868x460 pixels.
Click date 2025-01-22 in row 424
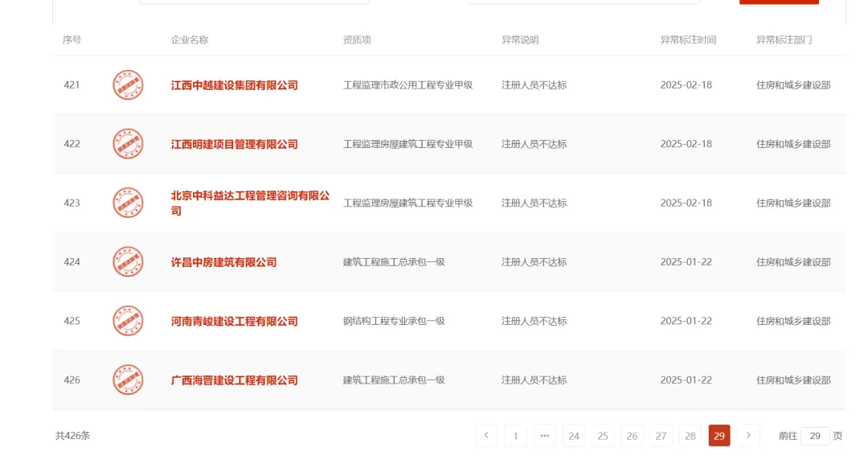[686, 261]
